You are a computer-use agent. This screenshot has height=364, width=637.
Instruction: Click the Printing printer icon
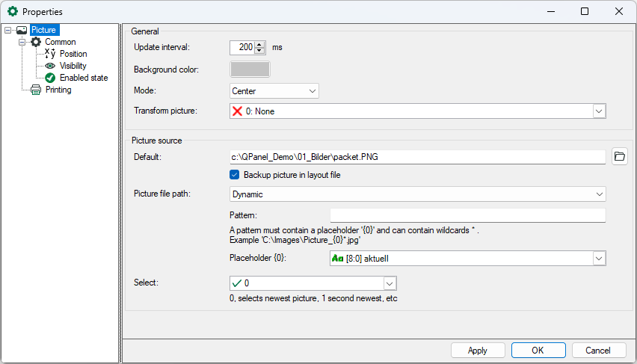(35, 90)
